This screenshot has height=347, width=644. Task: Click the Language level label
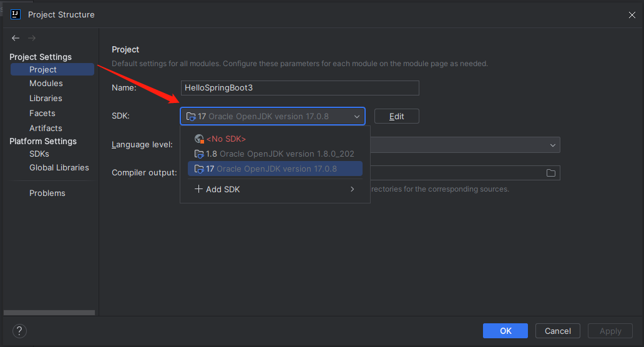tap(142, 145)
